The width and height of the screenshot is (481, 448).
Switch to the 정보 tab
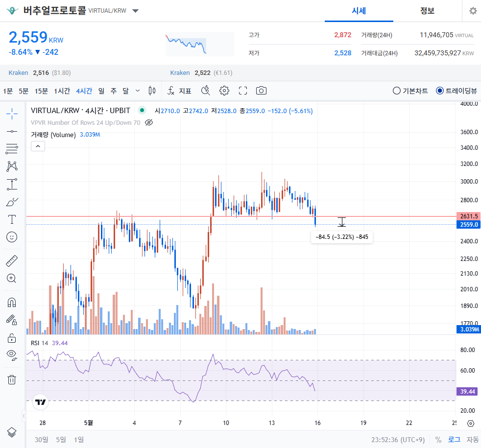pyautogui.click(x=427, y=11)
